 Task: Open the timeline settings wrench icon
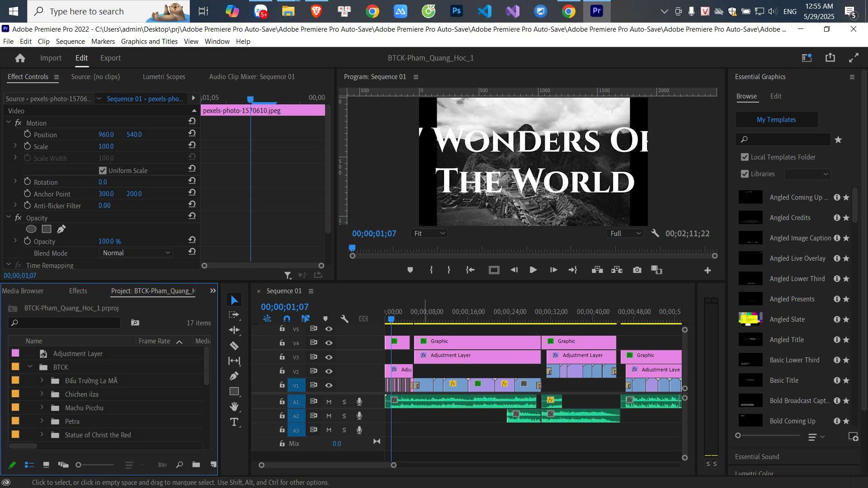(x=344, y=319)
